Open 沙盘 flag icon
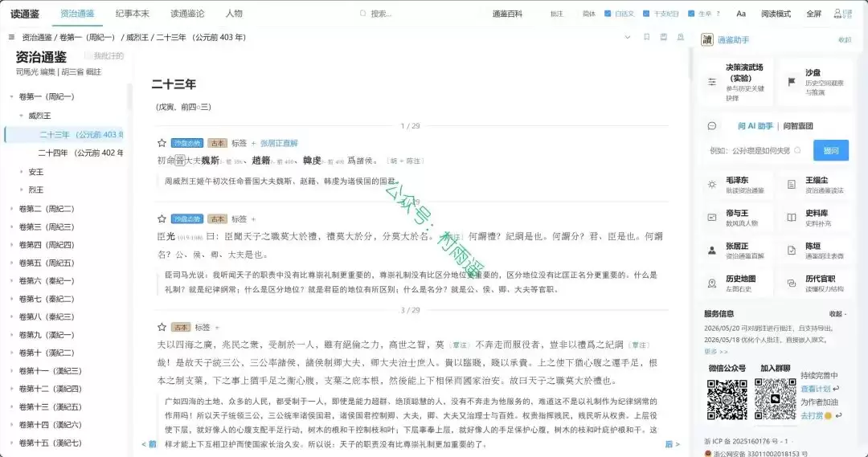Viewport: 868px width, 457px height. tap(792, 82)
